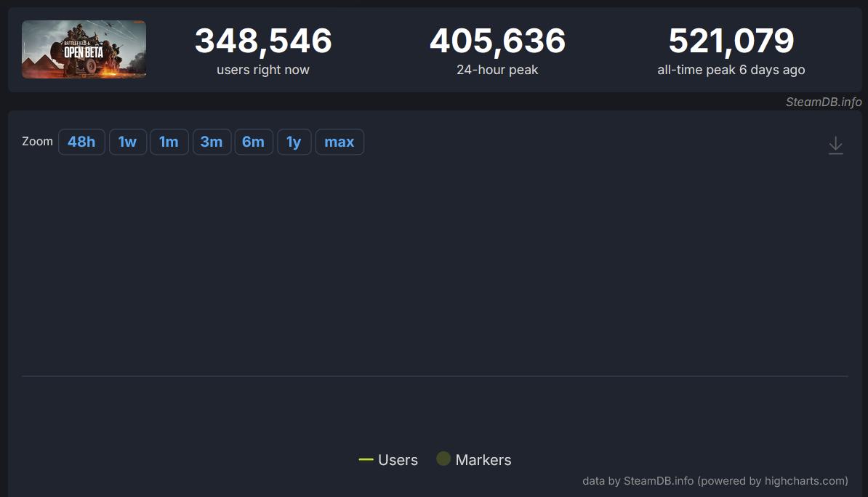Click the 521,079 all-time peak value
This screenshot has height=497, width=868.
coord(731,41)
